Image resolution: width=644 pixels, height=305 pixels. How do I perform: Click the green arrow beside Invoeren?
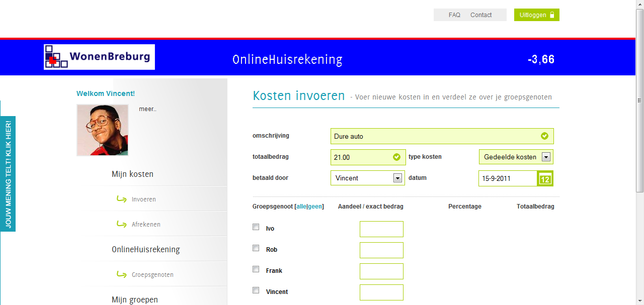click(x=121, y=199)
